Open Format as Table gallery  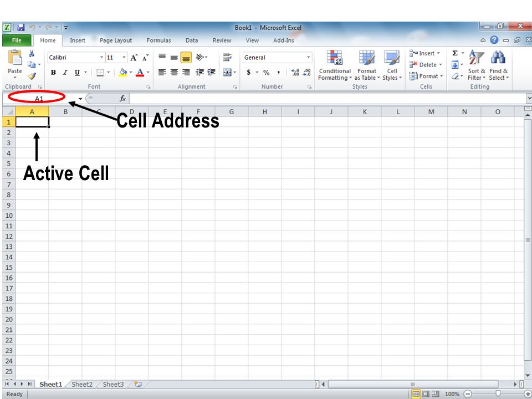coord(367,65)
